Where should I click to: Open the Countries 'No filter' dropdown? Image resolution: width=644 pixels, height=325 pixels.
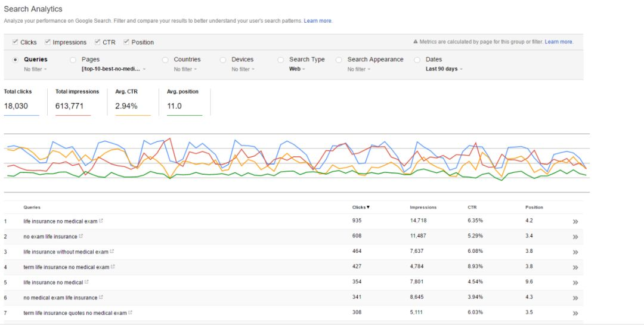(185, 69)
